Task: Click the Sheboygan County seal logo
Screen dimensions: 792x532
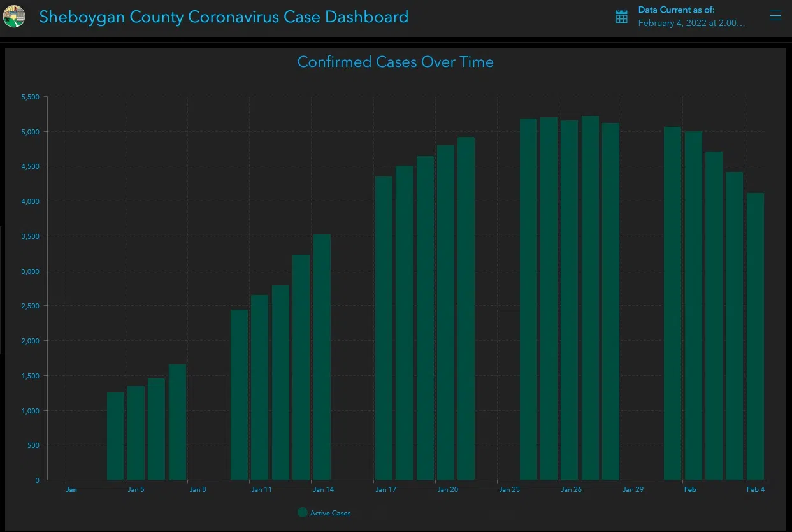Action: point(14,17)
